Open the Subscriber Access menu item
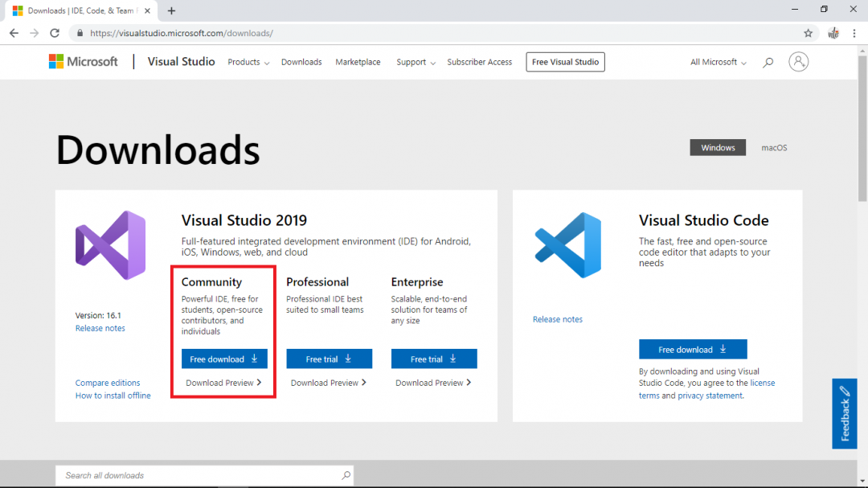This screenshot has height=488, width=868. click(x=479, y=61)
